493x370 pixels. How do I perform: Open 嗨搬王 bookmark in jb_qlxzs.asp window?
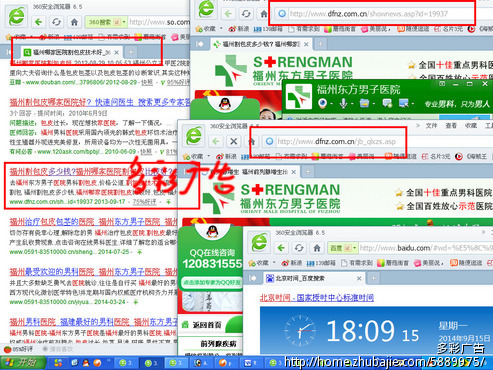pyautogui.click(x=472, y=156)
